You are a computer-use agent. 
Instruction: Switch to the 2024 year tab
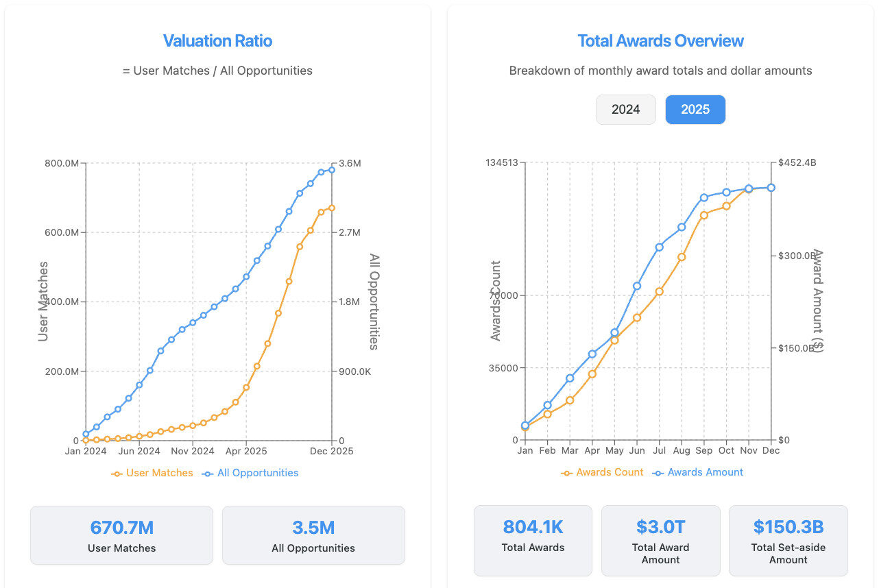pyautogui.click(x=625, y=110)
